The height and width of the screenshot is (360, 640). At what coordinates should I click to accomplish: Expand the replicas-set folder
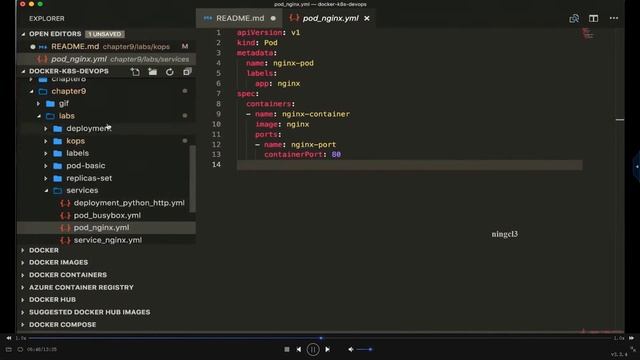point(46,178)
